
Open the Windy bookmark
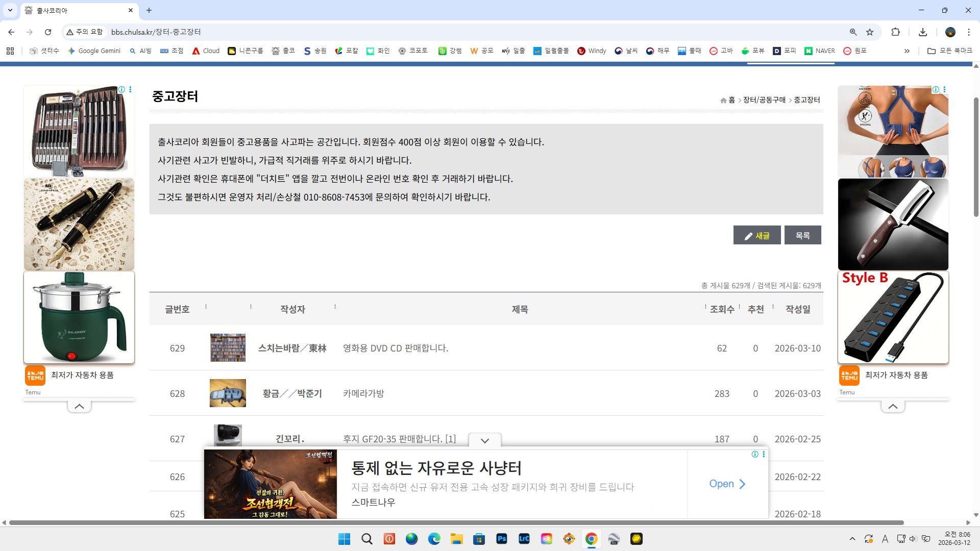pyautogui.click(x=592, y=51)
